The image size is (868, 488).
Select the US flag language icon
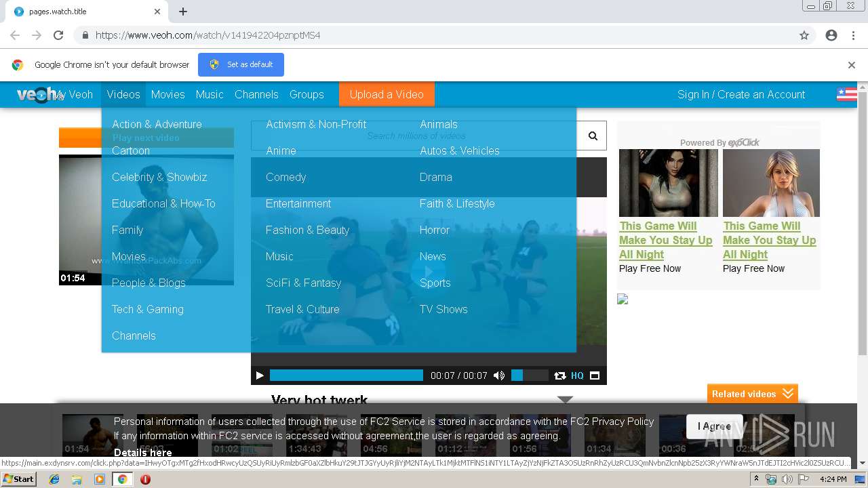847,94
